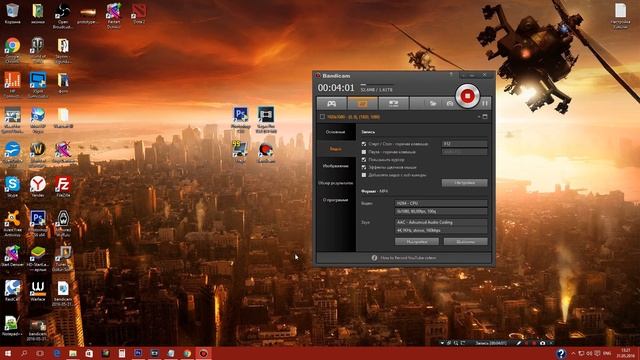Click the fullscreen icon right of 1920x1080 bar

pos(485,117)
